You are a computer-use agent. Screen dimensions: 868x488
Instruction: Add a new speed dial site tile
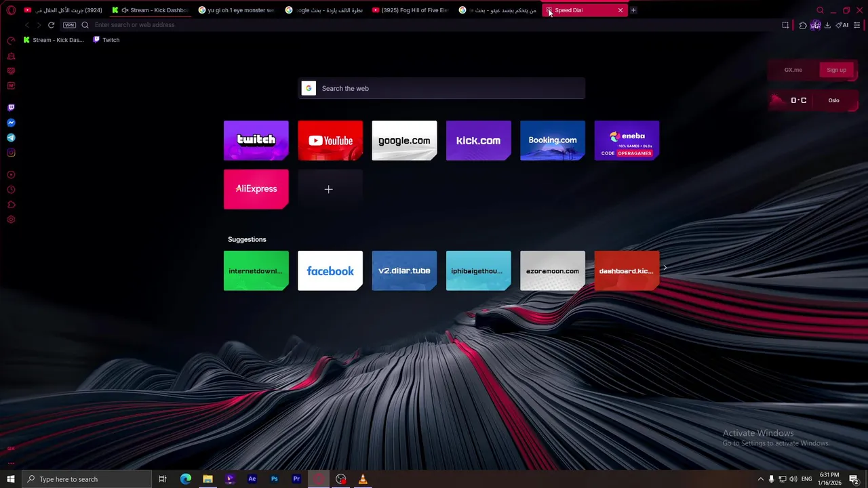point(330,189)
